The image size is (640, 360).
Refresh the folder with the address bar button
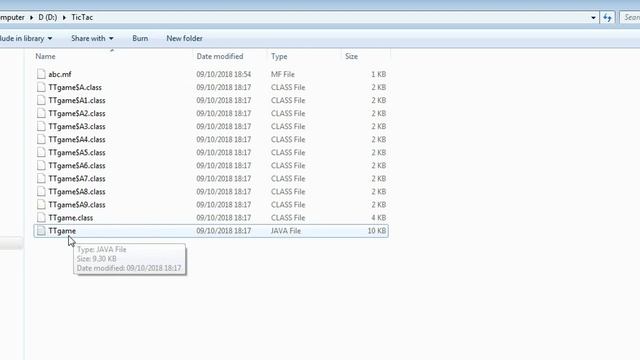pos(607,18)
